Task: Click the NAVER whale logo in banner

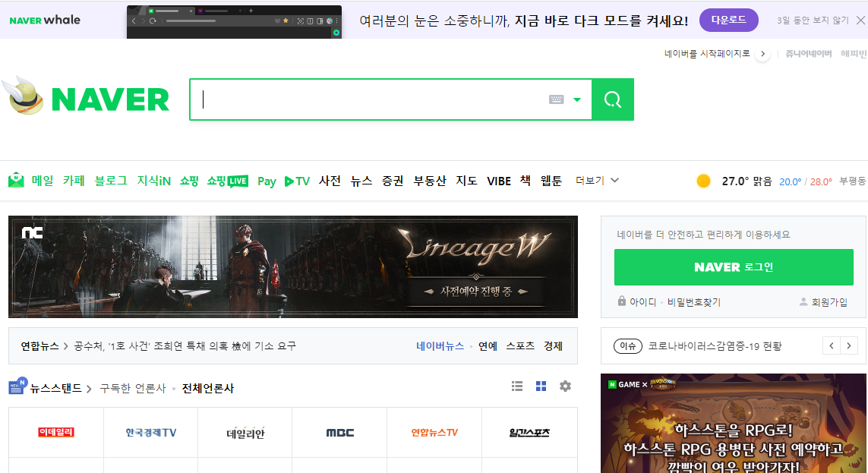Action: [x=45, y=20]
